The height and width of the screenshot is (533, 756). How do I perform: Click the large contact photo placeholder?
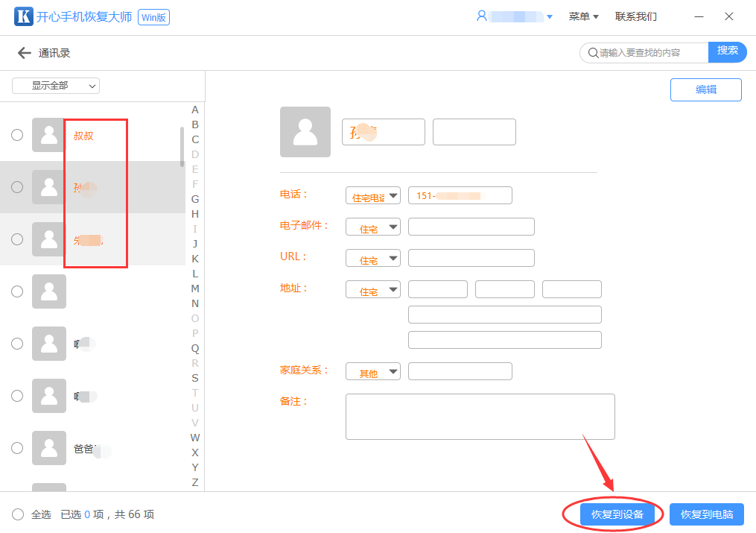[305, 132]
